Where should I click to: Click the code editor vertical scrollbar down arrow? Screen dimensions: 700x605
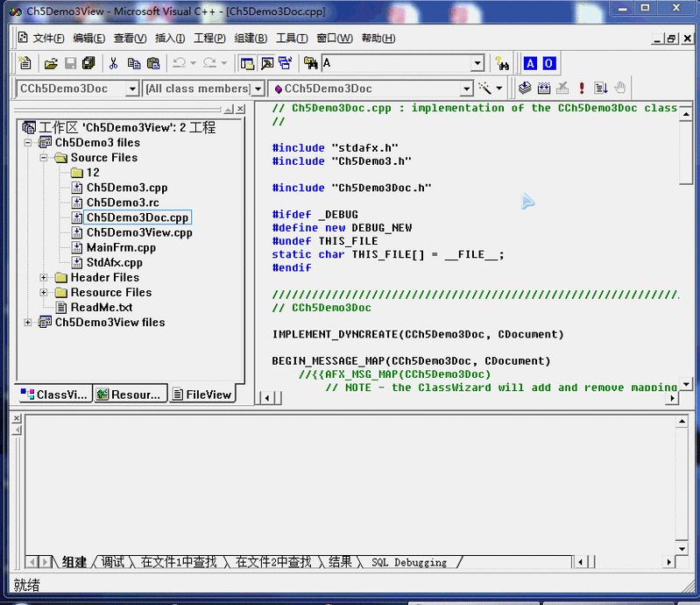pos(686,383)
